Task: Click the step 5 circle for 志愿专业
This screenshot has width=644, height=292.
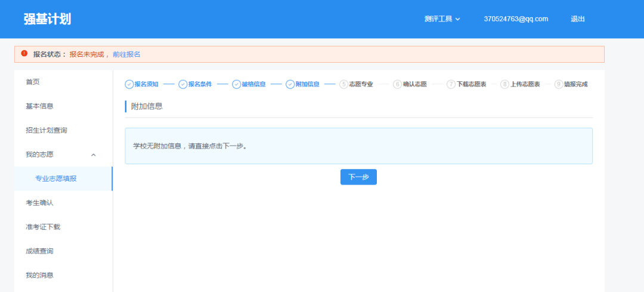Action: [x=343, y=84]
